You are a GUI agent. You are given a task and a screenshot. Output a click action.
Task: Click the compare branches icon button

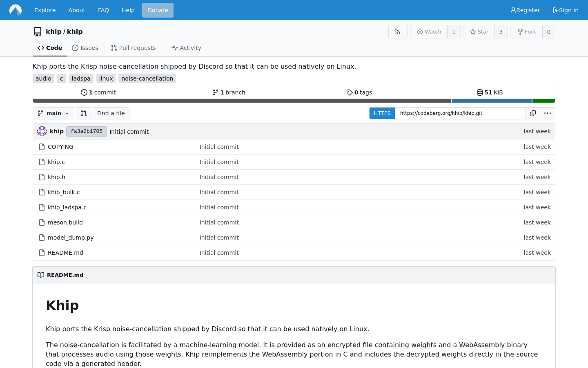tap(84, 113)
